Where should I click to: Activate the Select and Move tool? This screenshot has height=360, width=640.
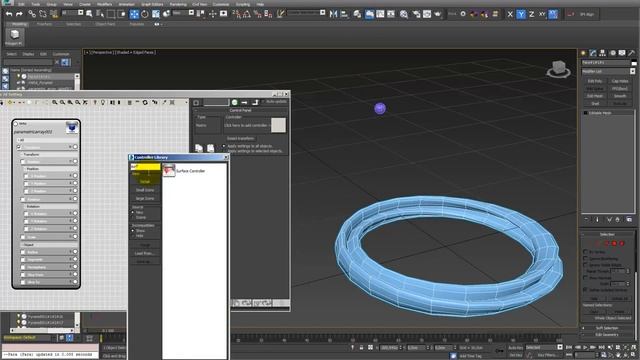(x=134, y=14)
